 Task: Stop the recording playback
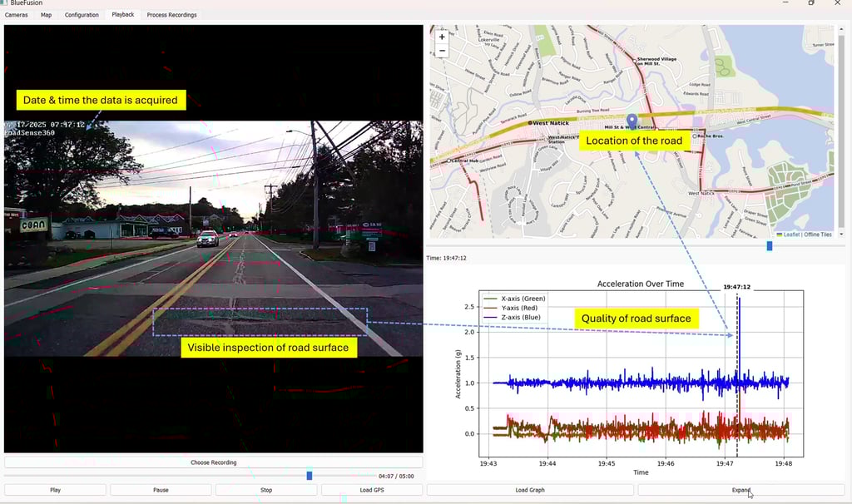click(x=266, y=490)
